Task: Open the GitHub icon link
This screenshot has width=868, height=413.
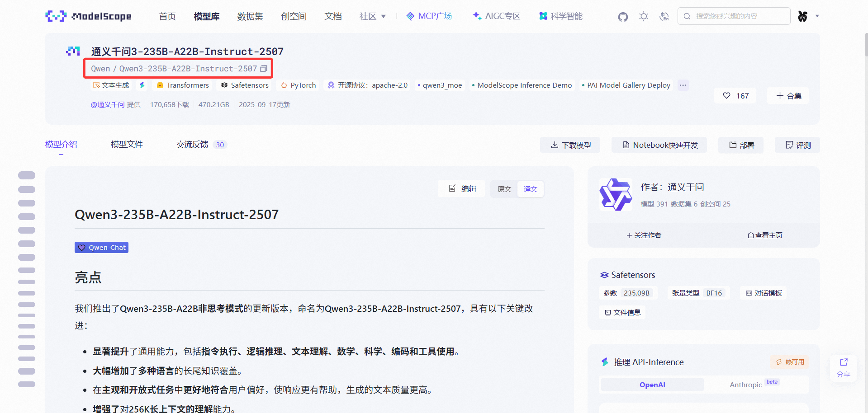Action: 623,17
